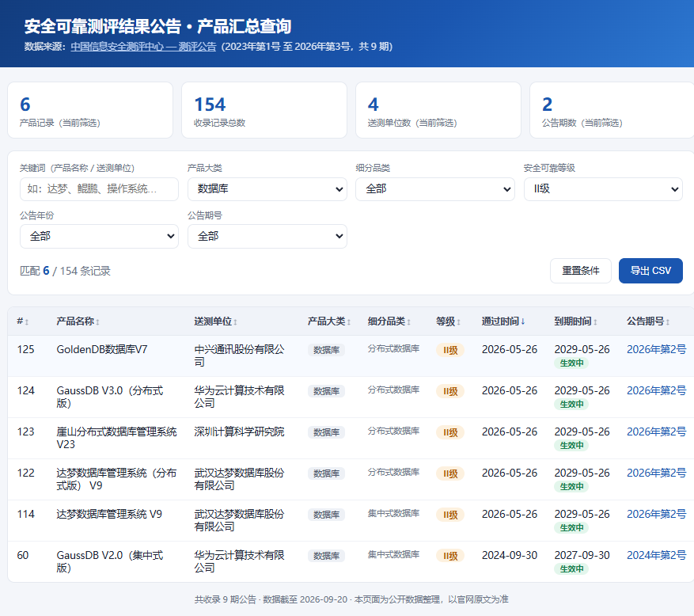Open the 产品大类 dropdown showing 数据库
The height and width of the screenshot is (616, 694).
(x=267, y=189)
